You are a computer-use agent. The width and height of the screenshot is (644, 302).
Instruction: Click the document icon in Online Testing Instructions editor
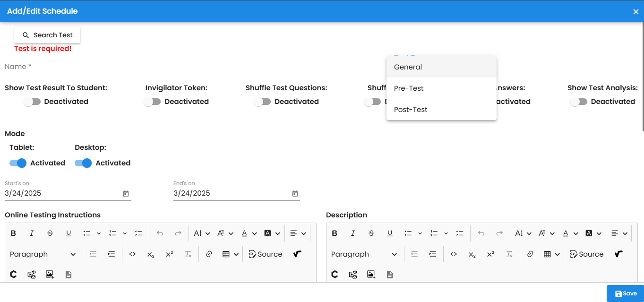[69, 275]
